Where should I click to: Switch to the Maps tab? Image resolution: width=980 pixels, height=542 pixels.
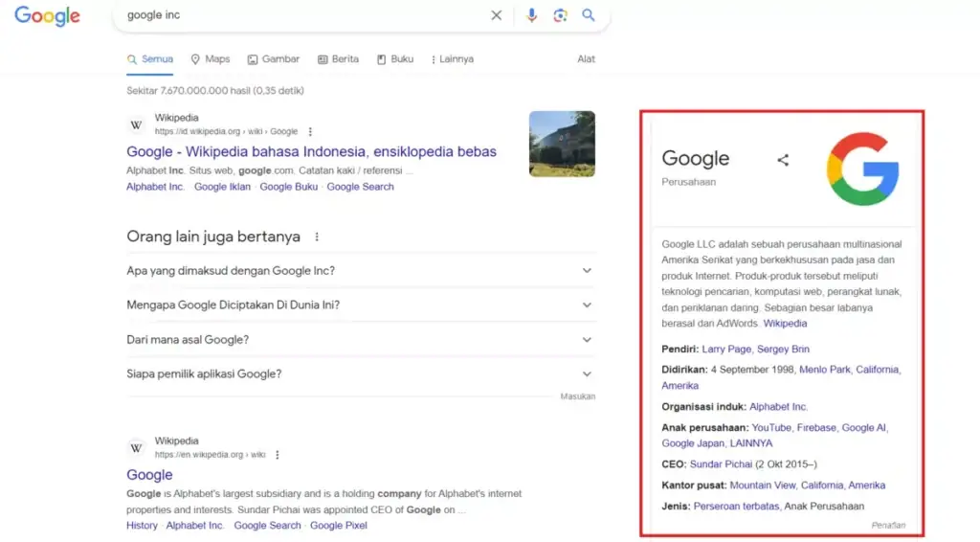click(x=211, y=58)
